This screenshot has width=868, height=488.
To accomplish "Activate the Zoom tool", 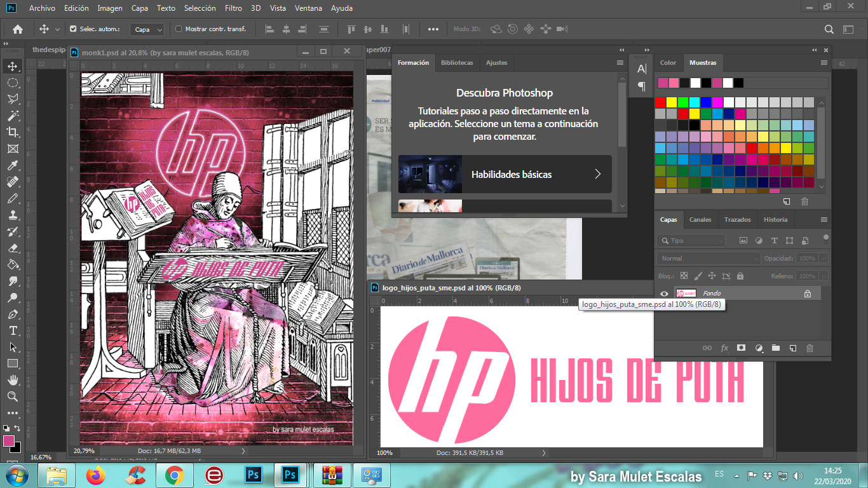I will click(13, 396).
